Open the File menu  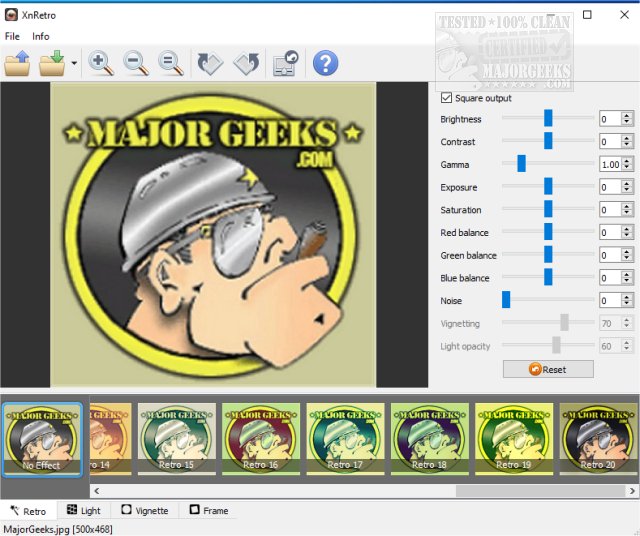[14, 36]
